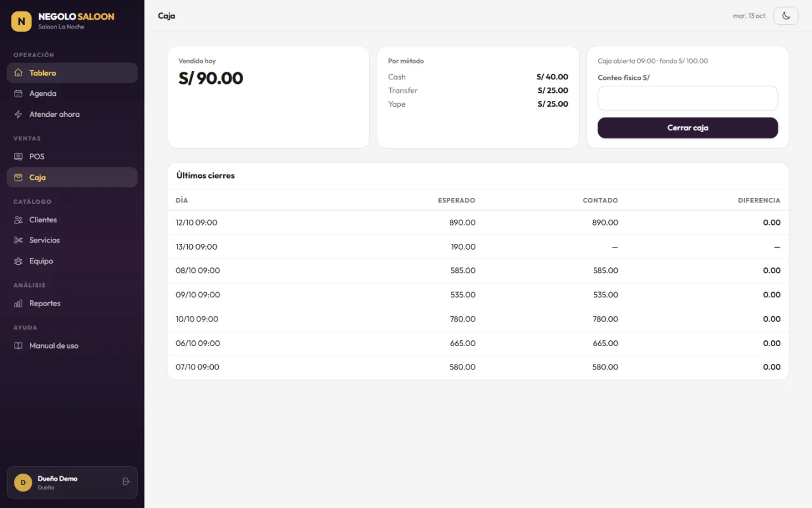Click the Tablero home icon

(18, 73)
